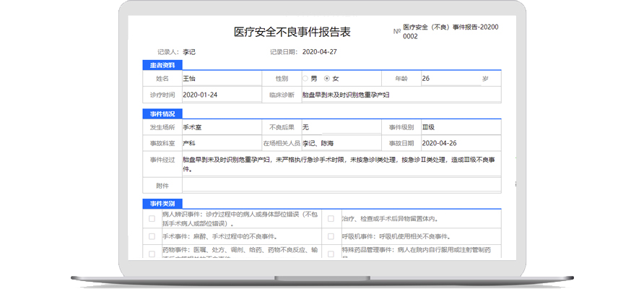Image resolution: width=644 pixels, height=289 pixels.
Task: Click the 不良后果 field showing 无
Action: [339, 127]
